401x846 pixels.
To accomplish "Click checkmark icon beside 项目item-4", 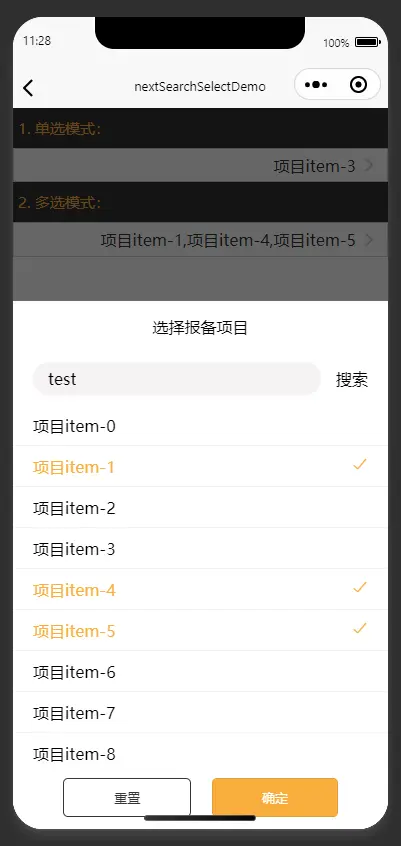I will pos(360,587).
